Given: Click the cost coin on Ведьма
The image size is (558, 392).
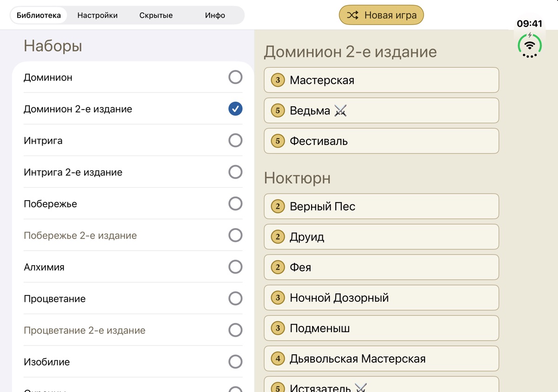Looking at the screenshot, I should [278, 111].
